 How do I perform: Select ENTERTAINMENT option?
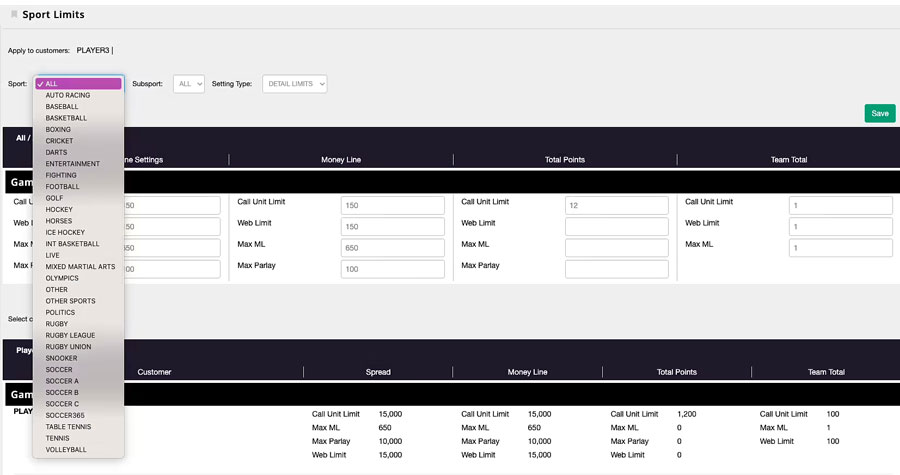(72, 164)
